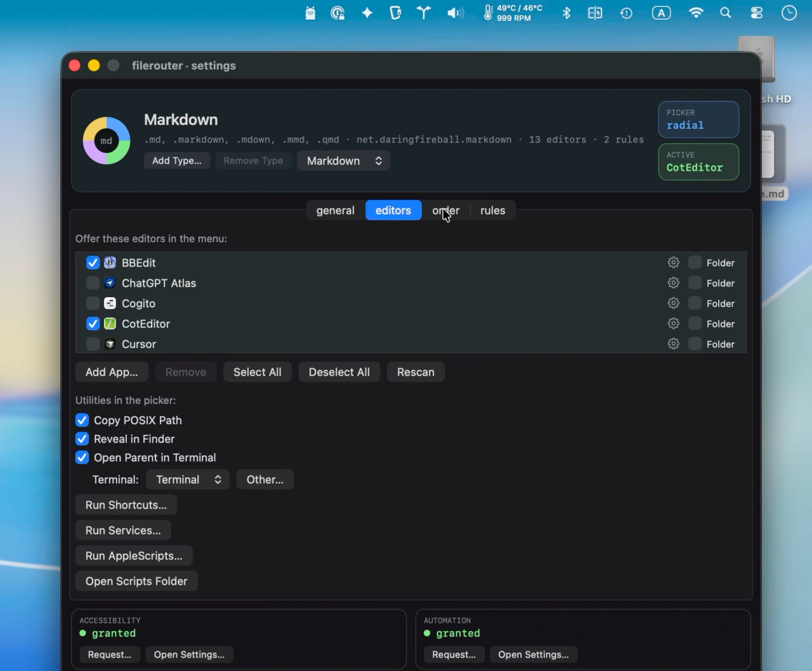Open the input source 'A' menu

(661, 13)
